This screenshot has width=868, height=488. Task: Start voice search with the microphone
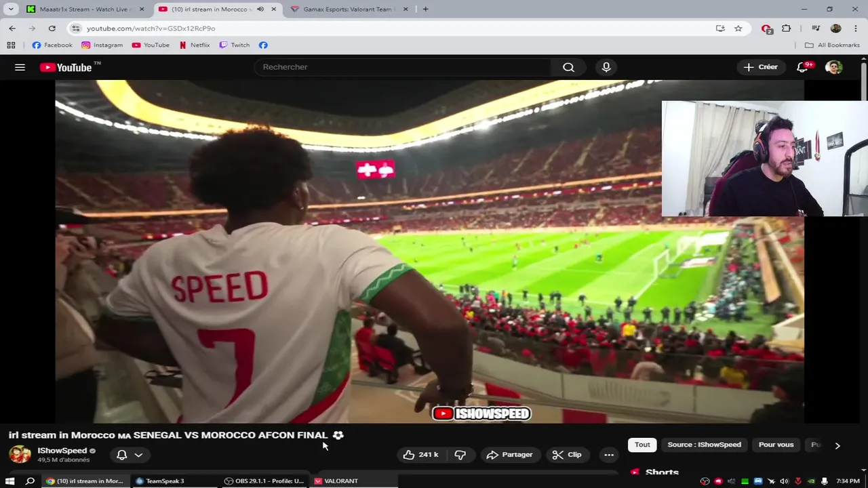pos(606,67)
